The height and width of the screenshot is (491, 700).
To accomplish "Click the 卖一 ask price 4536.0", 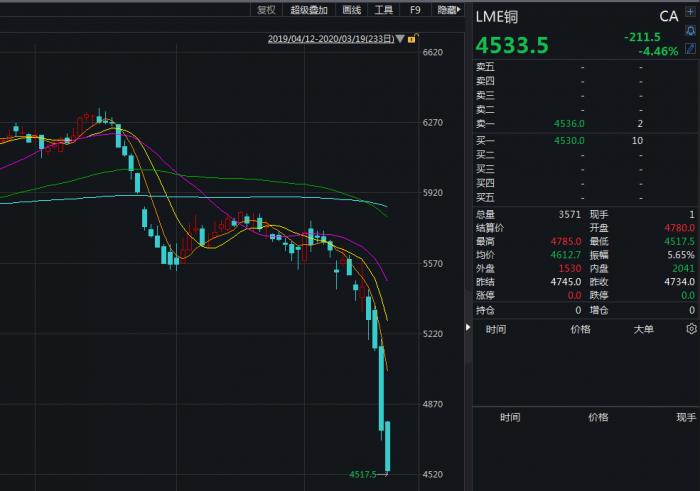I will (x=569, y=123).
